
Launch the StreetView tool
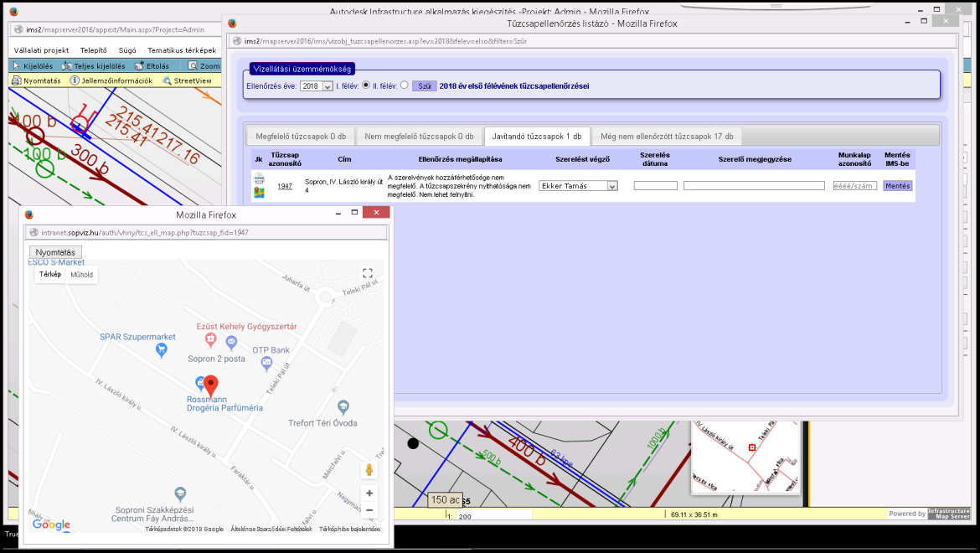(x=188, y=80)
